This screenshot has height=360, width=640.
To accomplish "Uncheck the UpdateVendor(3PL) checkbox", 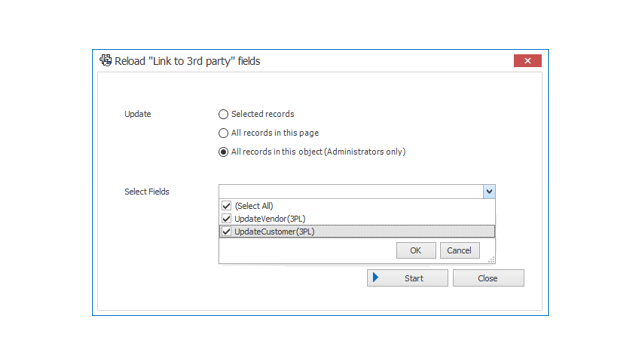I will pos(227,219).
